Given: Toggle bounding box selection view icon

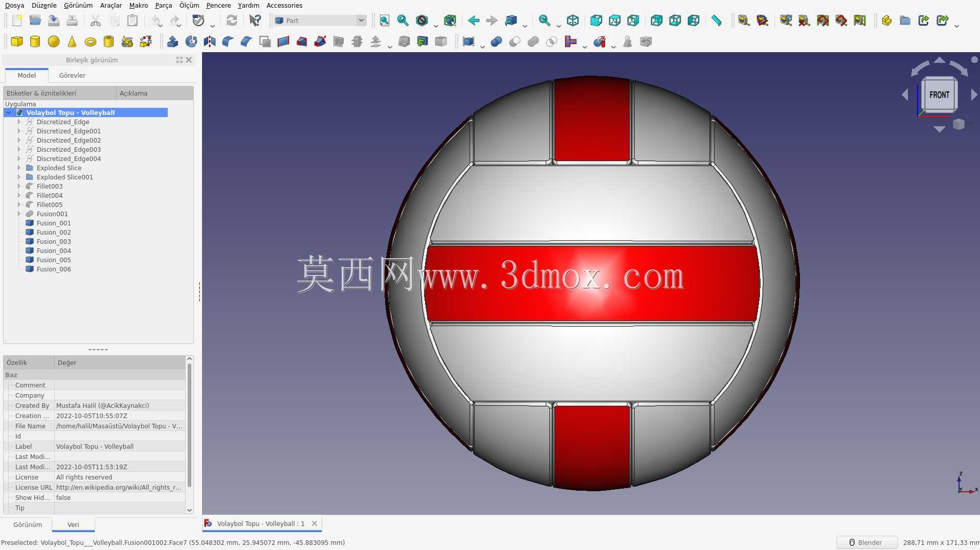Looking at the screenshot, I should [x=450, y=20].
